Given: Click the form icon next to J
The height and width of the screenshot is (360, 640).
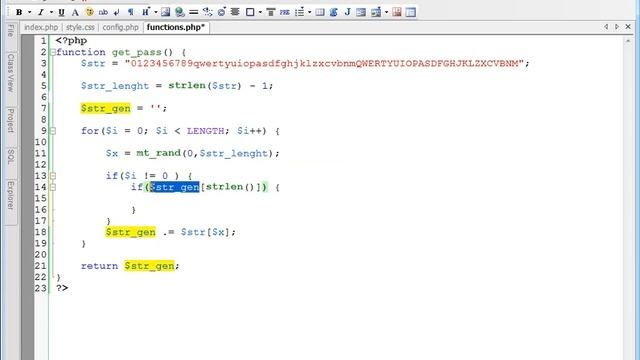Looking at the screenshot, I should (x=361, y=12).
